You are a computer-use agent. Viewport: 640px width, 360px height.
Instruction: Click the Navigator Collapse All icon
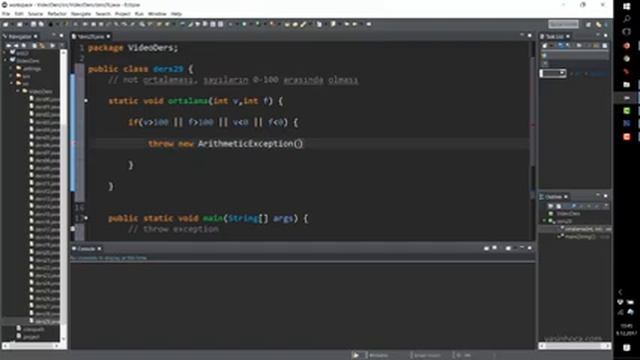(x=34, y=46)
